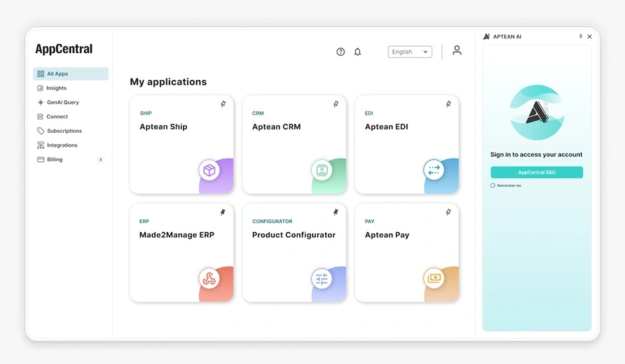This screenshot has height=364, width=625.
Task: Click the Aptean Ship package icon
Action: click(209, 171)
